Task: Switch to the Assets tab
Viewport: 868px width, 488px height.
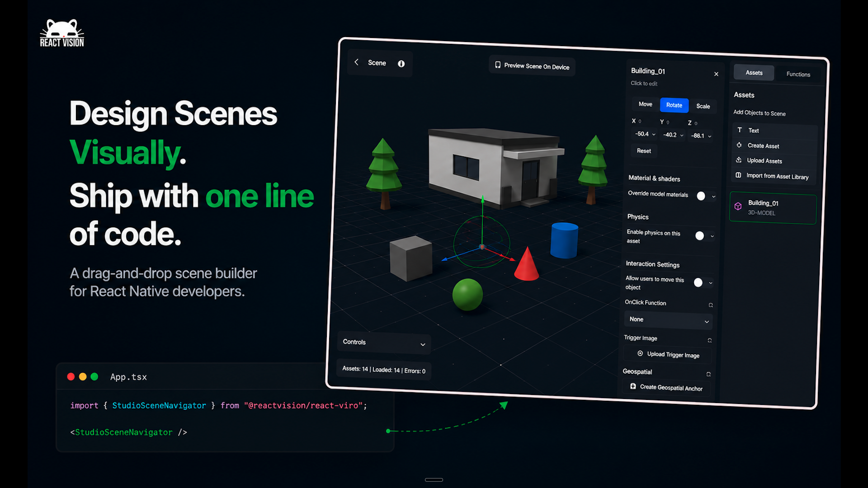Action: (754, 73)
